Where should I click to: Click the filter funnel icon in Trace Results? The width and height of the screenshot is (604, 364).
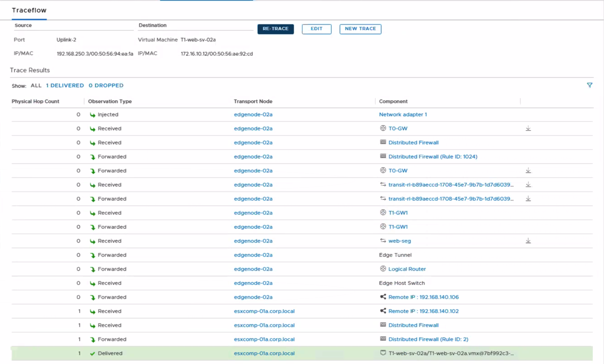coord(589,85)
